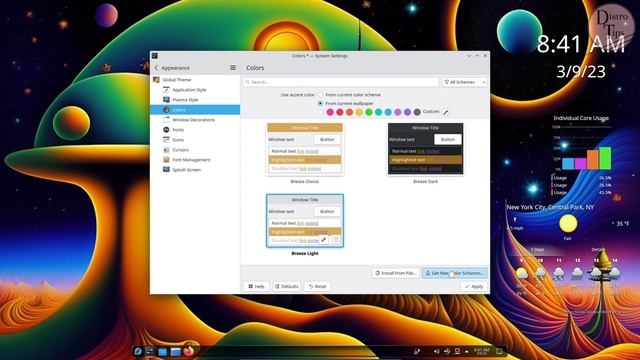640x360 pixels.
Task: Open volume control in system tray
Action: click(x=436, y=351)
